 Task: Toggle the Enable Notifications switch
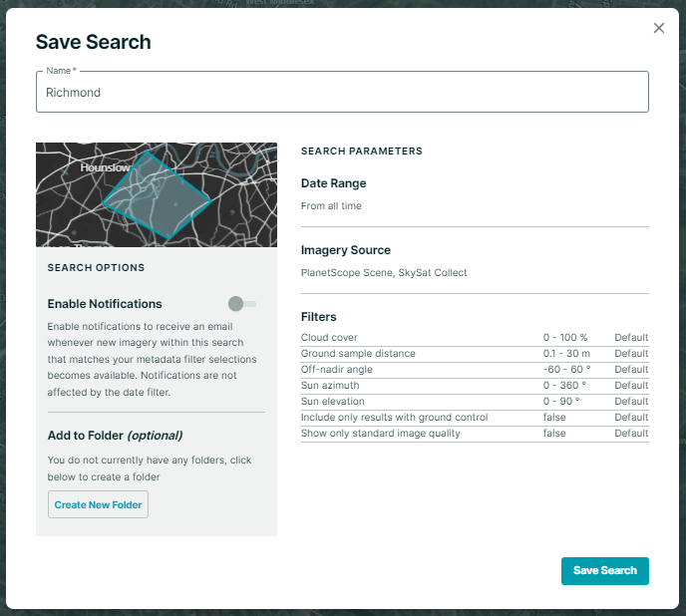point(242,304)
